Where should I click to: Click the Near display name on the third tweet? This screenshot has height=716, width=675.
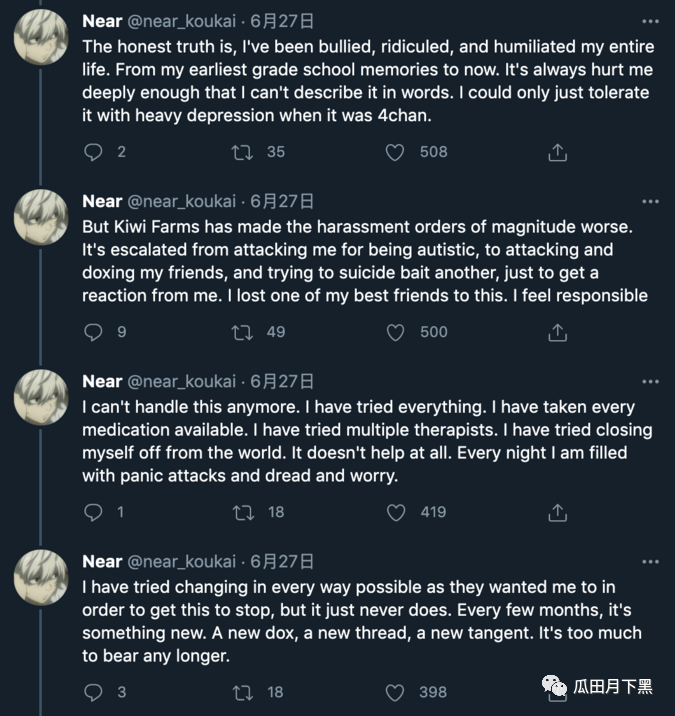101,381
